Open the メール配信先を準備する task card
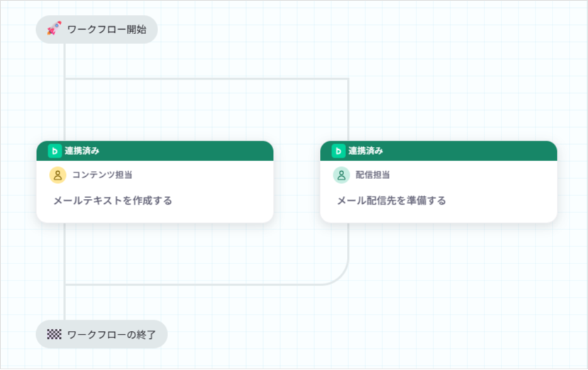The width and height of the screenshot is (588, 370). pos(439,182)
